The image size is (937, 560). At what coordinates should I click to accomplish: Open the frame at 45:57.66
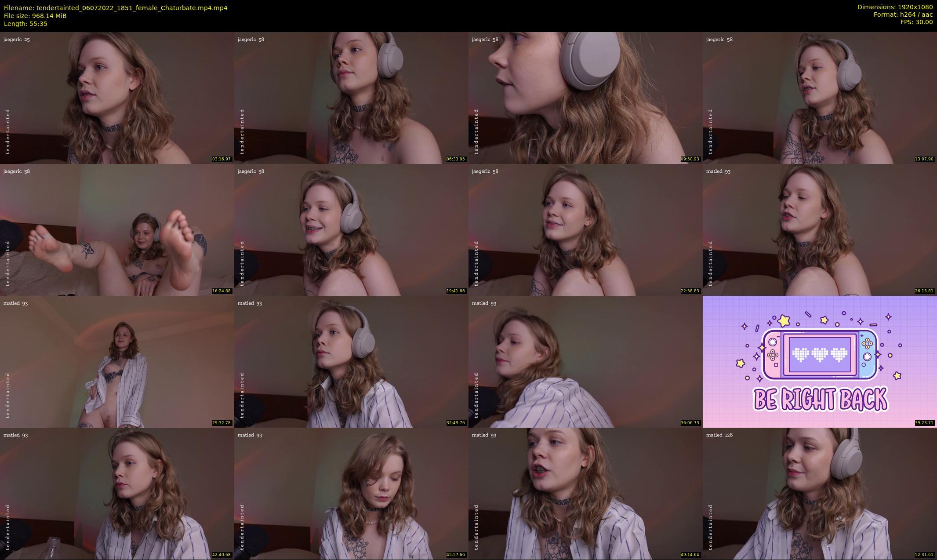[351, 493]
